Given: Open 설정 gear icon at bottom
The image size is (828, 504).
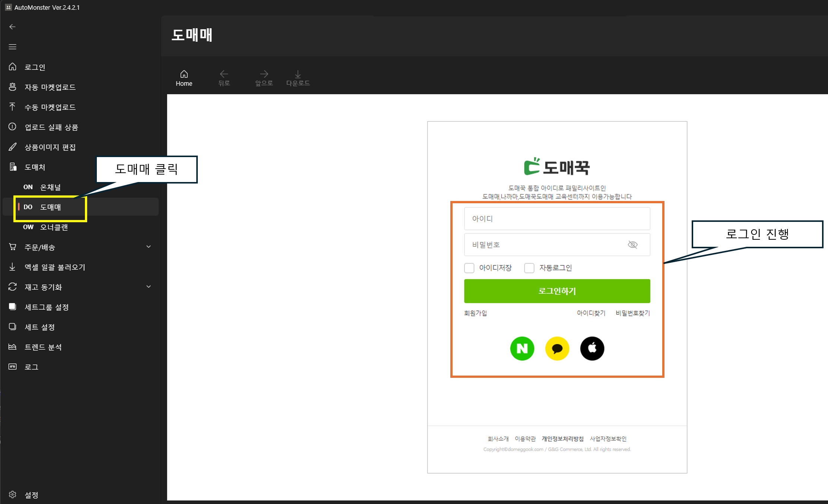Looking at the screenshot, I should (x=13, y=494).
